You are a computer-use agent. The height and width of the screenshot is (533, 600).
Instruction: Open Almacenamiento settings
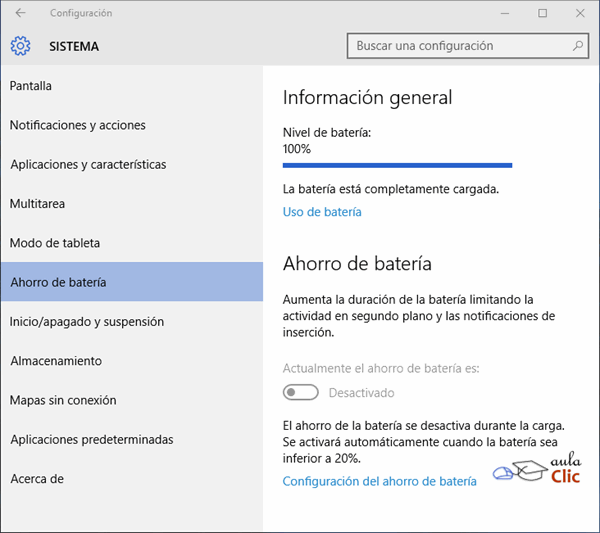pos(56,361)
